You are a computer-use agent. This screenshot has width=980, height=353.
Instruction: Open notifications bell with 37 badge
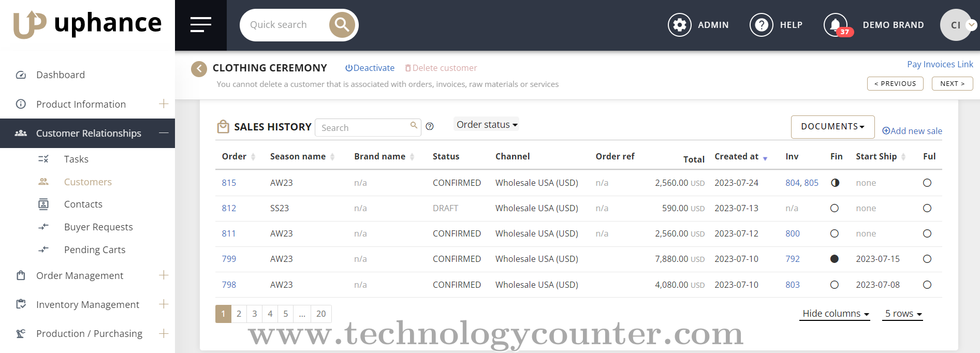click(x=836, y=25)
